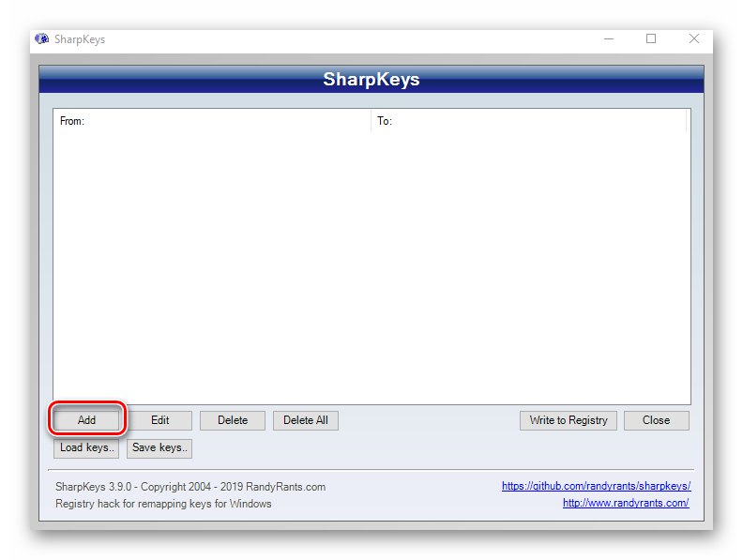Click the Save keys.. button
Viewport: 743px width, 560px height.
click(x=159, y=447)
